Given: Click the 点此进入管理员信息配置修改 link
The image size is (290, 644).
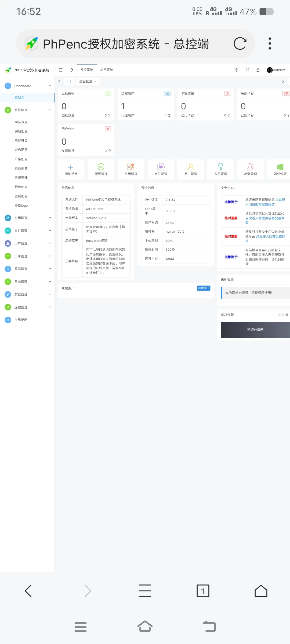Looking at the screenshot, I should click(x=264, y=218).
